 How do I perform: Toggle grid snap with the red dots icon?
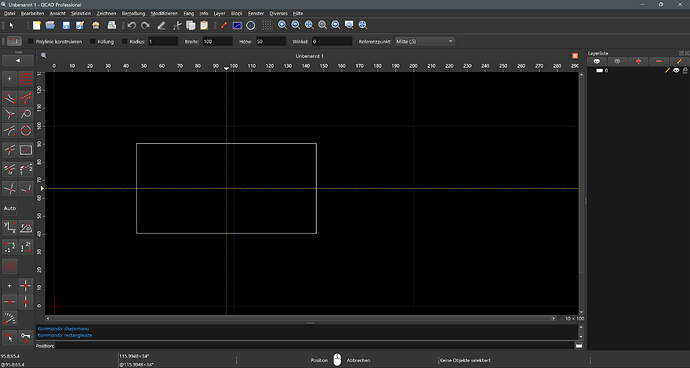tap(26, 79)
